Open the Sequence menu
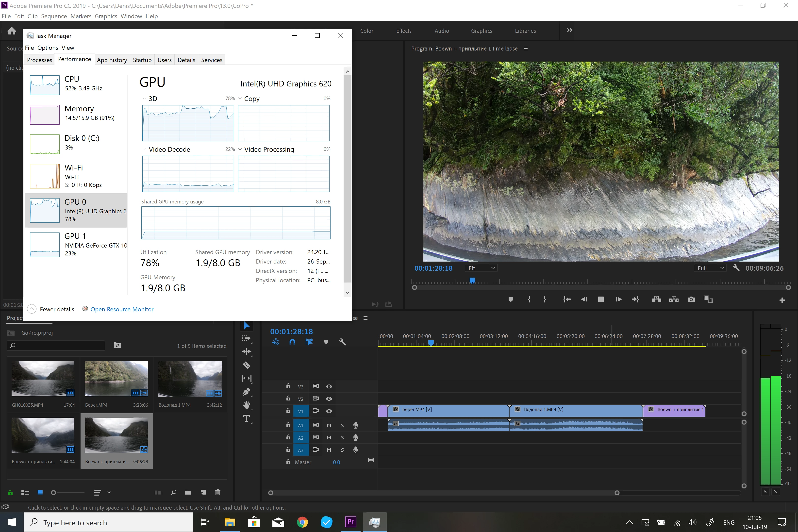Screen dimensions: 798x532 [54, 16]
